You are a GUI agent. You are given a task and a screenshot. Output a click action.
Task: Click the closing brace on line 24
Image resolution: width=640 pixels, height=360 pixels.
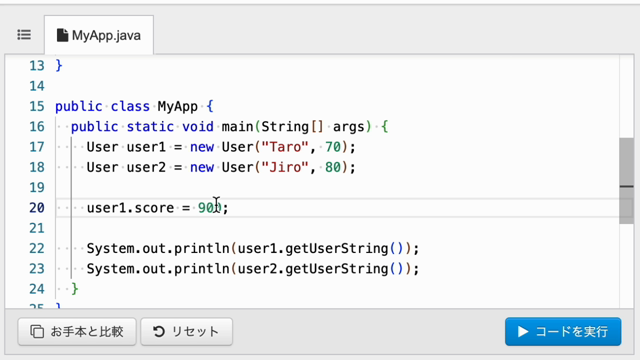pos(75,289)
